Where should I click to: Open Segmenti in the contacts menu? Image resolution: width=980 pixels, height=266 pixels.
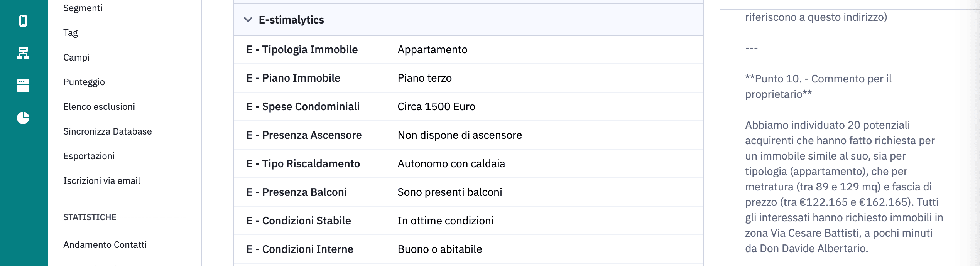coord(83,8)
